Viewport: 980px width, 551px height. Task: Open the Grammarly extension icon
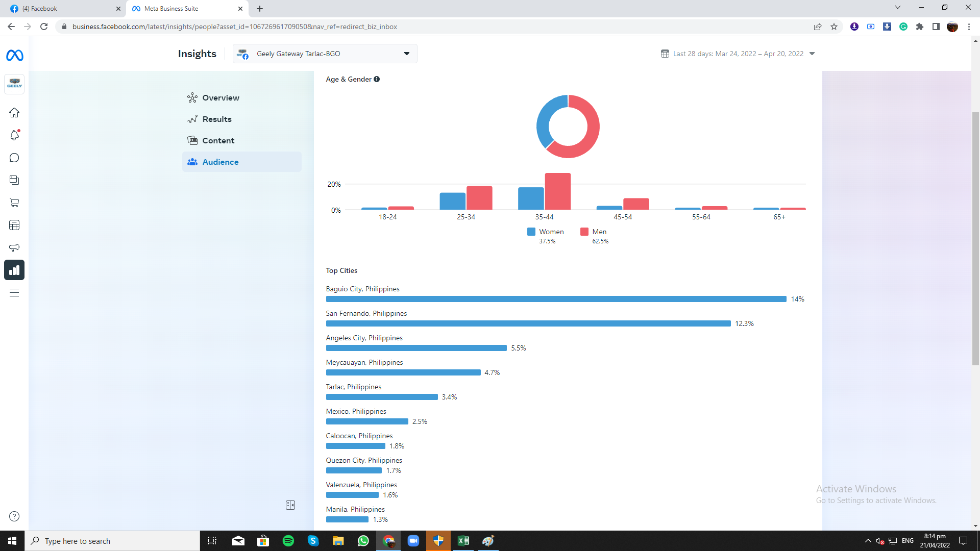[903, 27]
